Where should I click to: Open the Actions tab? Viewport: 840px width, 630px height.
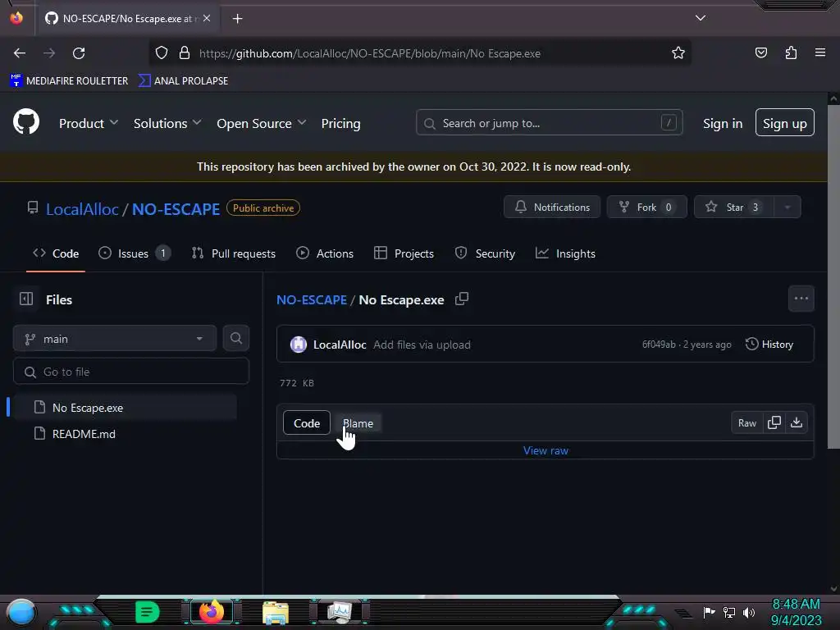[325, 253]
